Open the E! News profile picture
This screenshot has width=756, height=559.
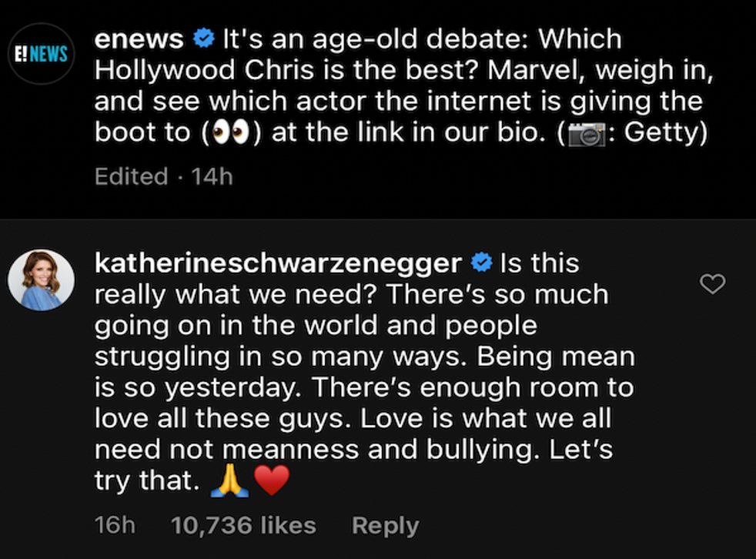41,54
